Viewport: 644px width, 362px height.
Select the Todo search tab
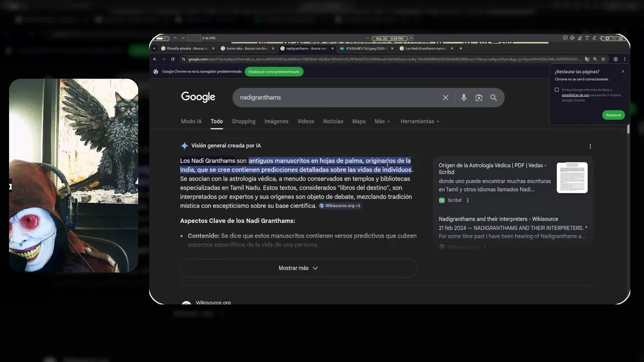point(217,121)
